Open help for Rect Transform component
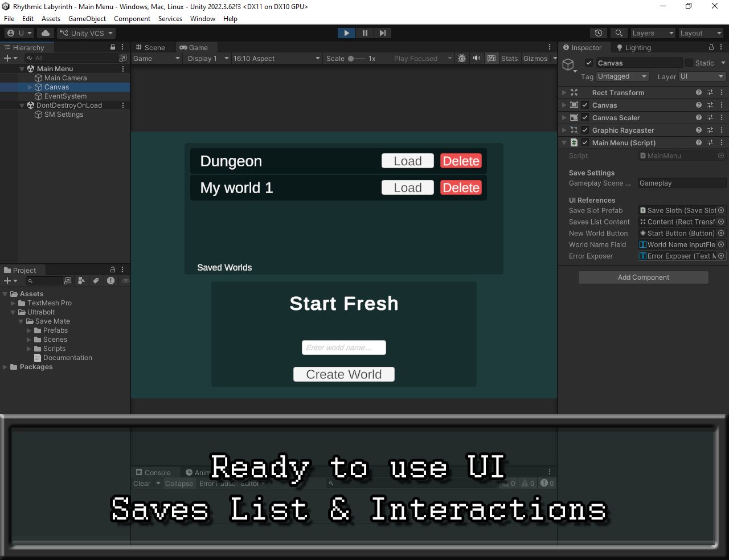Screen dimensions: 729x560 (x=699, y=92)
